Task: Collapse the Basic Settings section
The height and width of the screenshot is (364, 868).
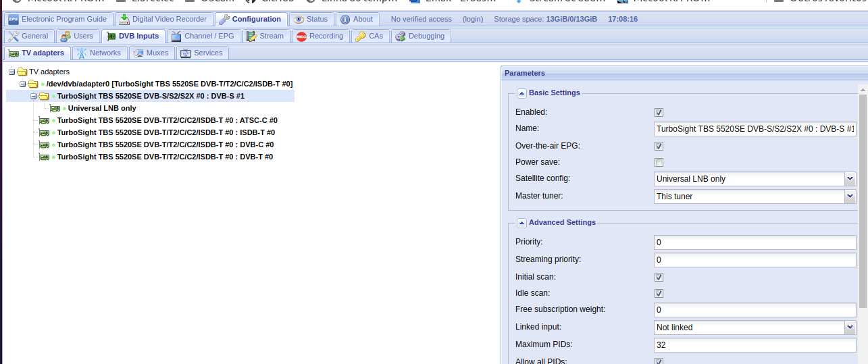Action: [521, 93]
